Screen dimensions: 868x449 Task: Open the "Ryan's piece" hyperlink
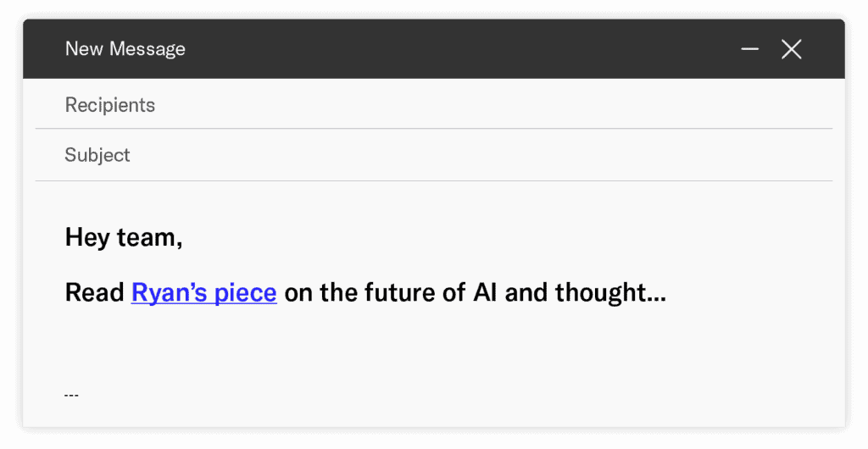pos(203,293)
